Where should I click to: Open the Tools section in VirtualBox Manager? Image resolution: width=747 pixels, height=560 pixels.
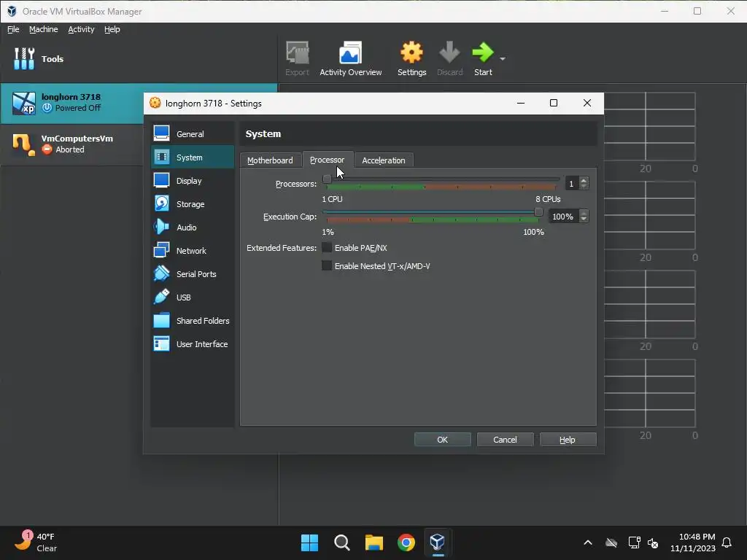pos(138,58)
